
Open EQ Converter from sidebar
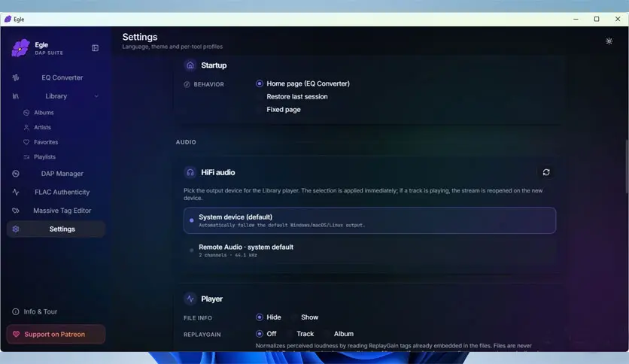pos(56,77)
